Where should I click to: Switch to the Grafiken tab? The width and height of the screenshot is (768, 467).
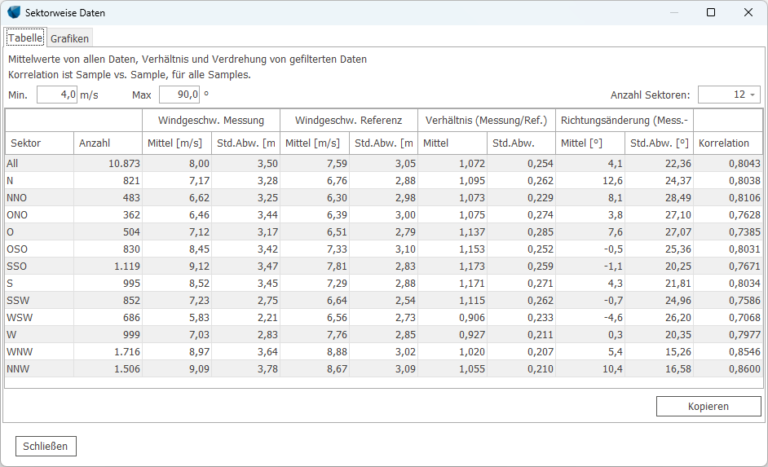70,38
